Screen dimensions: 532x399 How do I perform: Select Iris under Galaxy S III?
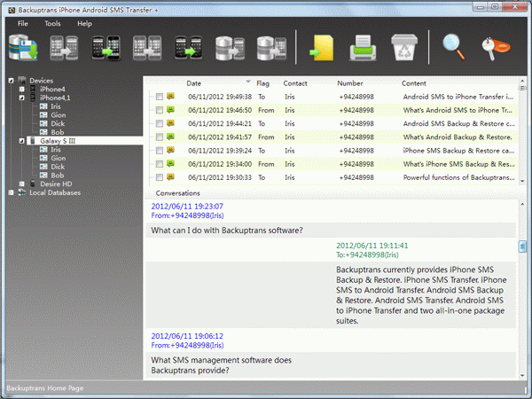point(56,150)
